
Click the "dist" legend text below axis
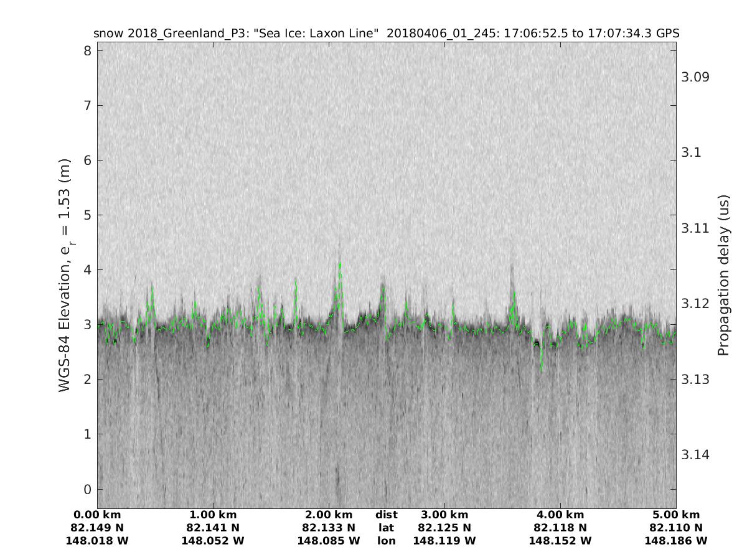pos(387,515)
